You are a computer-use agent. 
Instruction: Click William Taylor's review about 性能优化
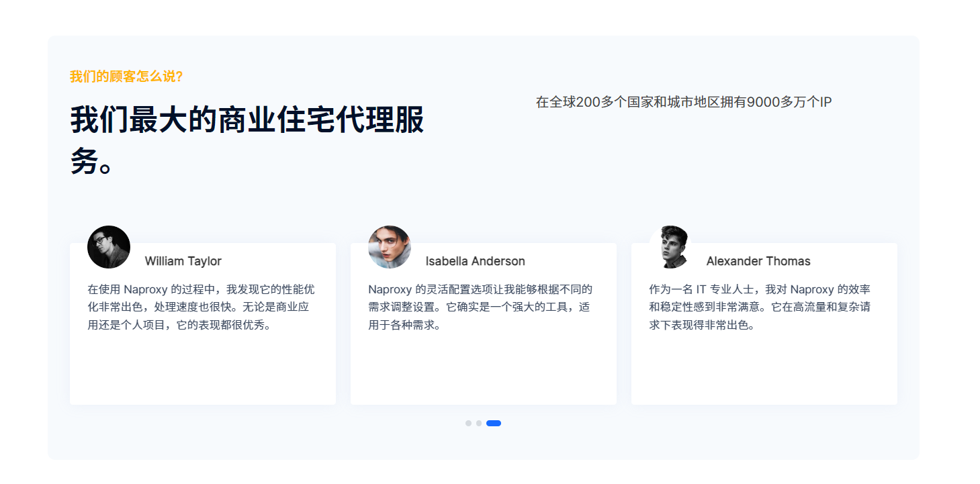(202, 307)
